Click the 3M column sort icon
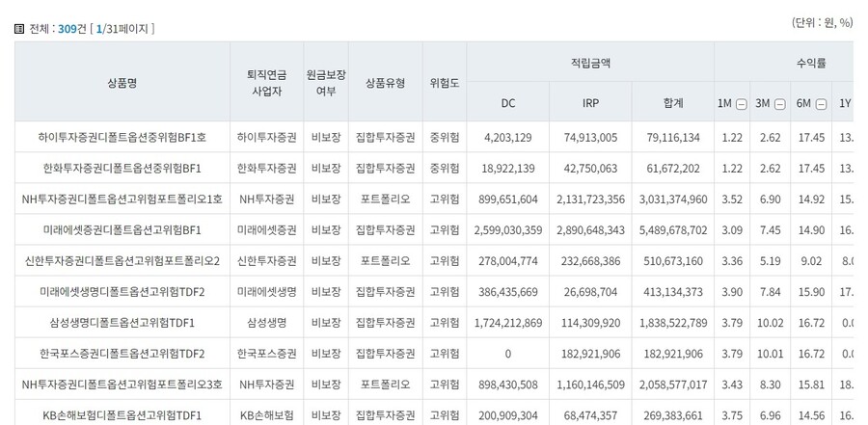The height and width of the screenshot is (425, 868). point(780,104)
